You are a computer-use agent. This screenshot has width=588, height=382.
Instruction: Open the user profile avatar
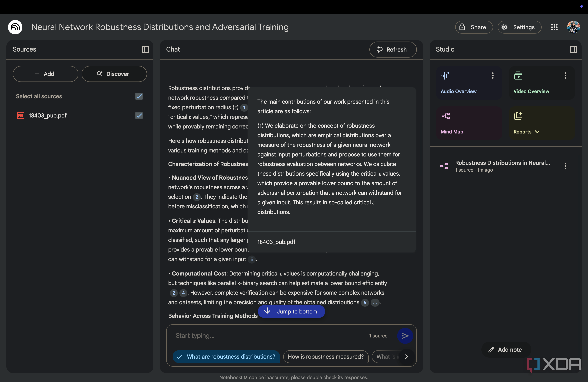coord(573,27)
